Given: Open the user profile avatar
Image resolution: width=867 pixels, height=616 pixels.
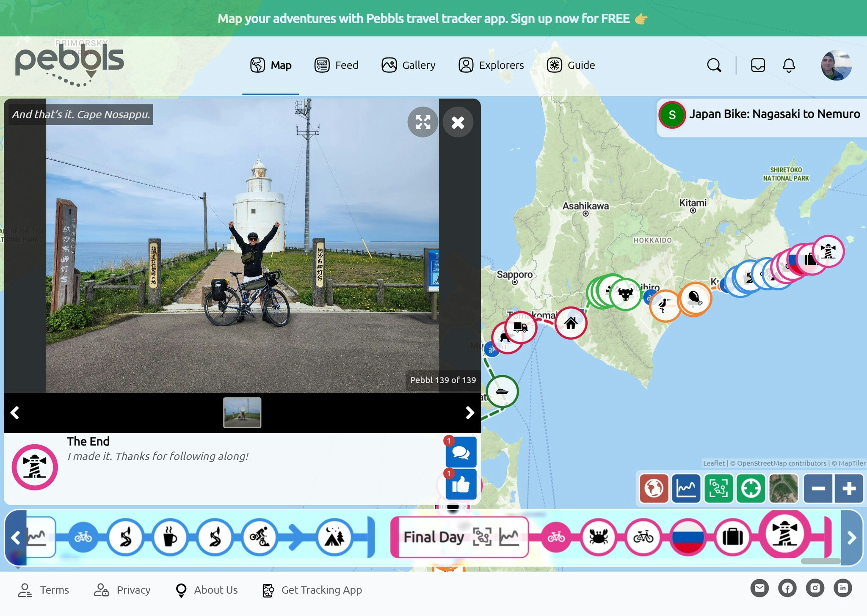Looking at the screenshot, I should [x=836, y=65].
